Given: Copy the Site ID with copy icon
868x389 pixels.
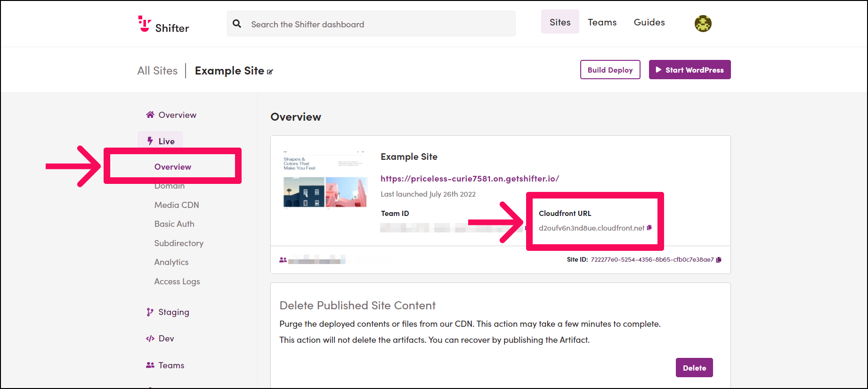Looking at the screenshot, I should (719, 260).
